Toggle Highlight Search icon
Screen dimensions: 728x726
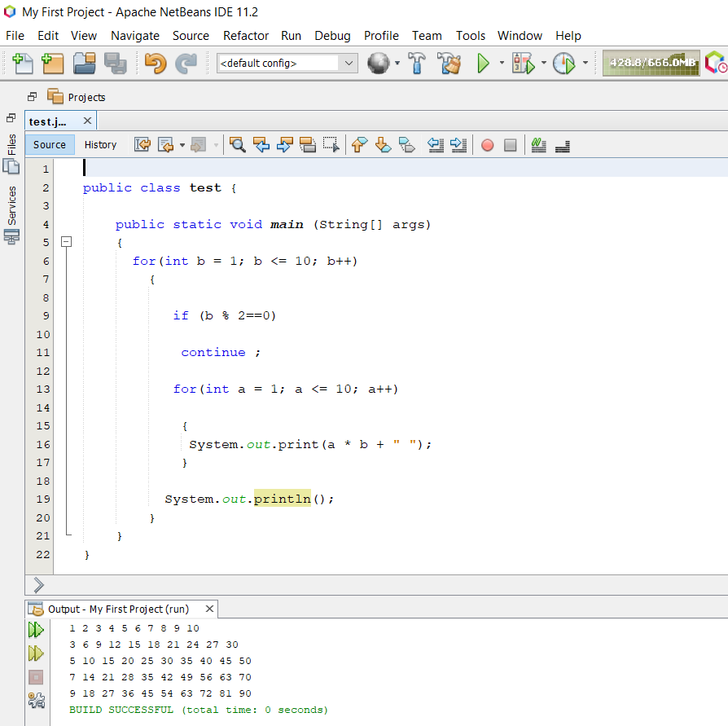pos(307,145)
